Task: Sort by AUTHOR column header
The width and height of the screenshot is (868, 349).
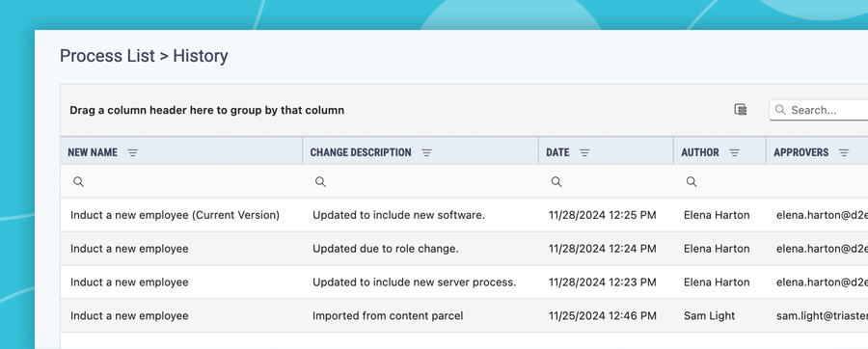Action: pyautogui.click(x=700, y=152)
